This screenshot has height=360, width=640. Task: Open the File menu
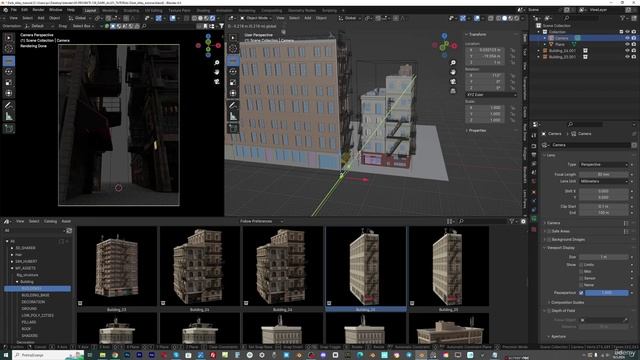(x=13, y=10)
